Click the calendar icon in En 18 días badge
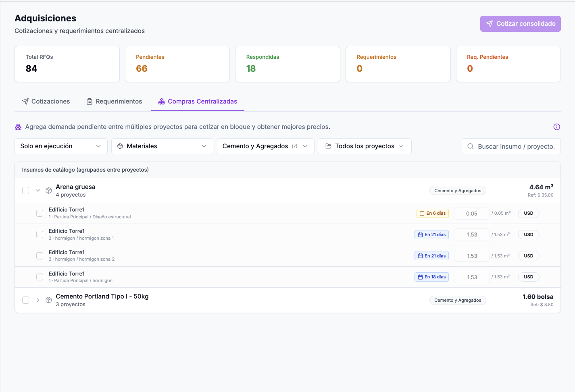575x392 pixels. [x=420, y=277]
